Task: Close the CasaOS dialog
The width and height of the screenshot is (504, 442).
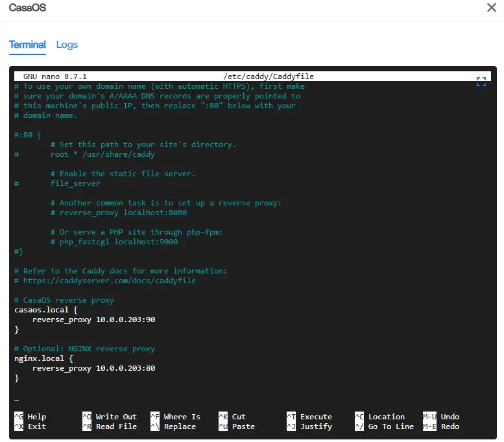Action: pos(491,7)
